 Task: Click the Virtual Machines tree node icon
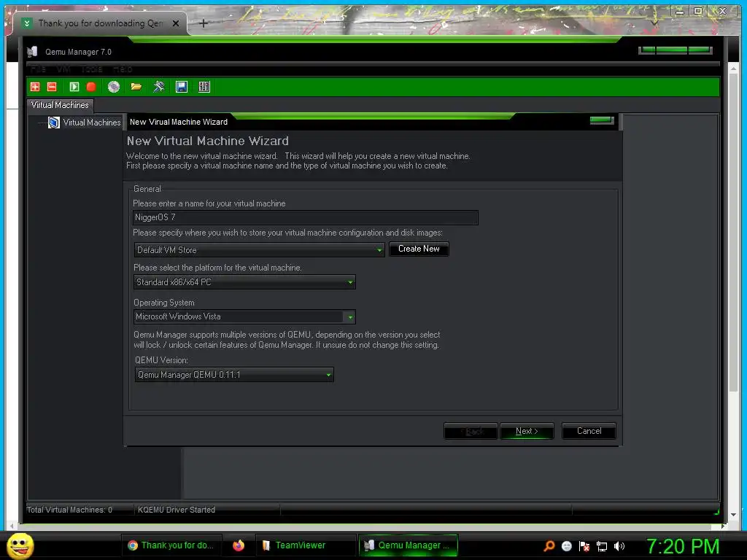point(54,122)
